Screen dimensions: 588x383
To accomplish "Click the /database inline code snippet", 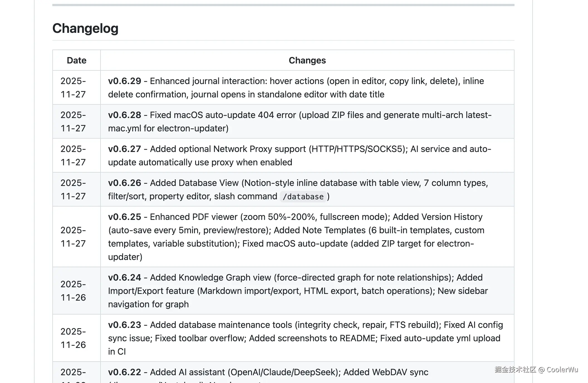I will [303, 197].
